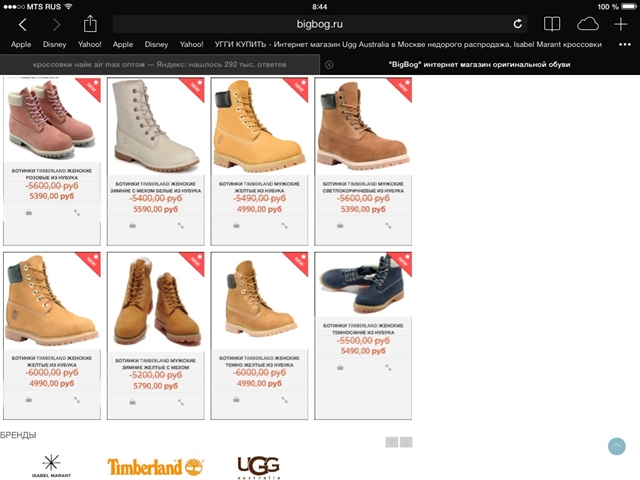Show more favorites with ellipsis
The height and width of the screenshot is (480, 640).
pyautogui.click(x=625, y=44)
